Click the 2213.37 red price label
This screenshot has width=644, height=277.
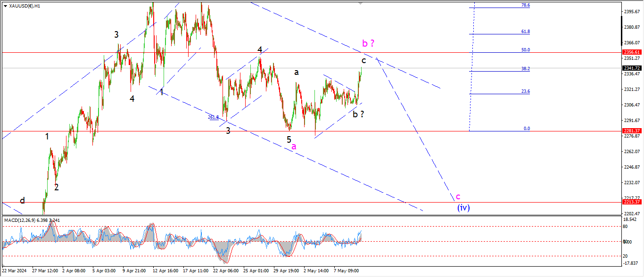(x=631, y=202)
